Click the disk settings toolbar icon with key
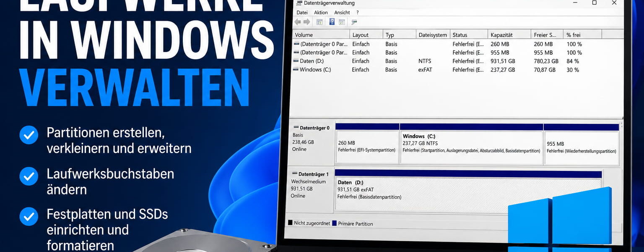 354,22
